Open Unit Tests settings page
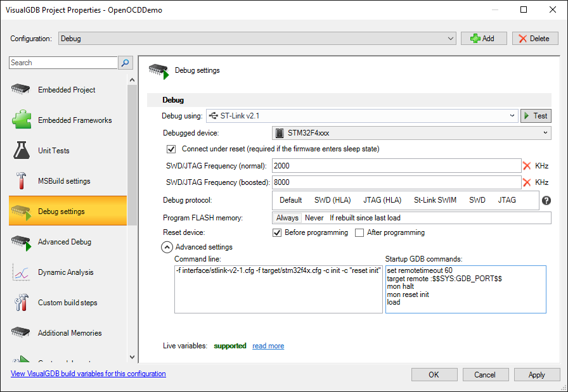 click(x=68, y=150)
